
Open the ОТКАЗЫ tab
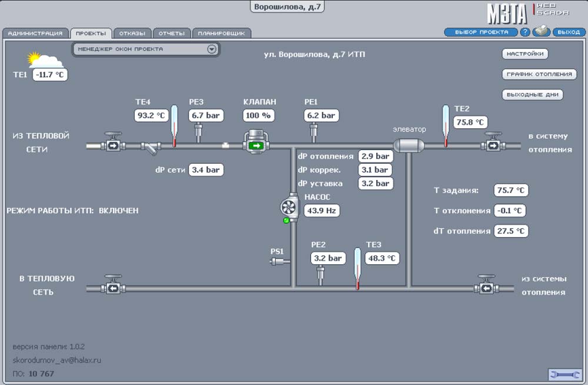tap(132, 34)
